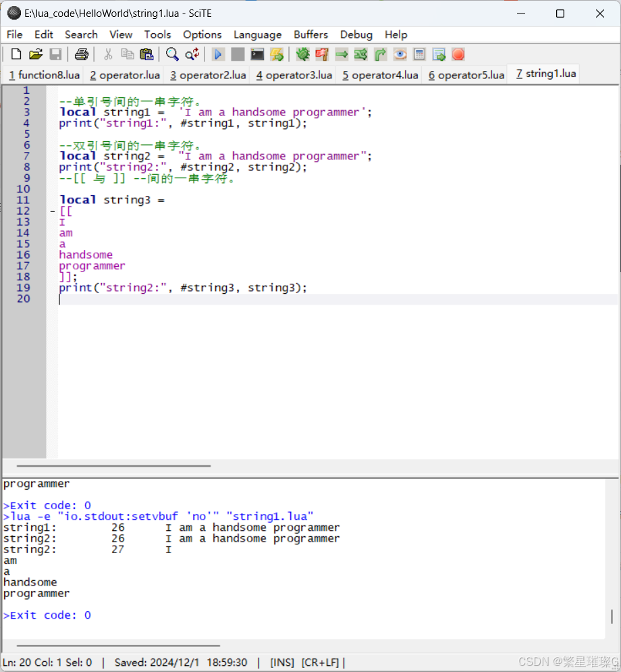Toggle the INS indicator in the status bar
621x672 pixels.
click(281, 662)
